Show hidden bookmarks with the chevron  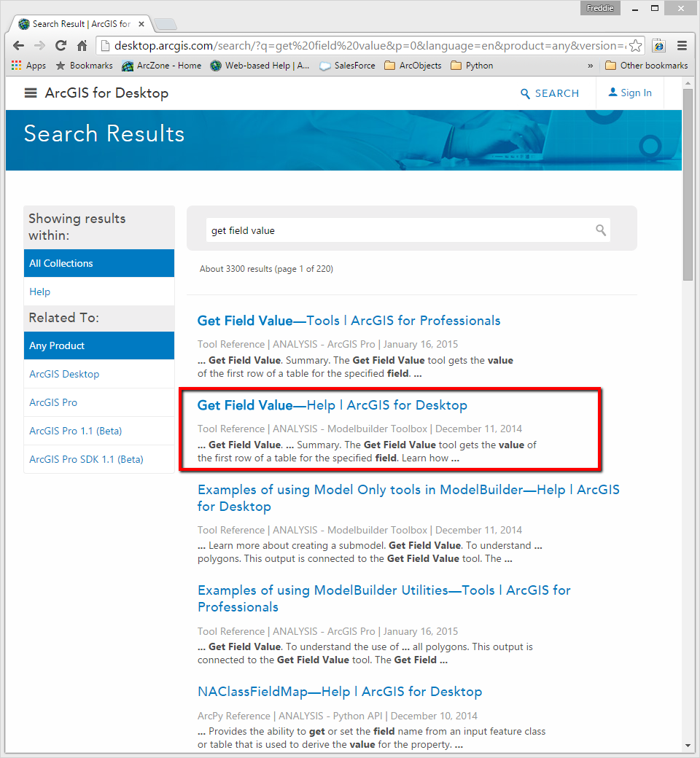coord(590,66)
